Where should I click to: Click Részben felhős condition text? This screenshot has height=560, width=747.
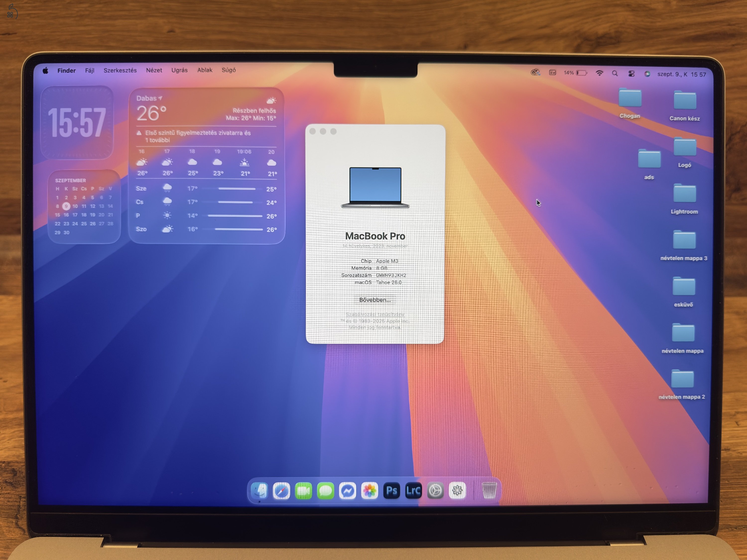click(254, 111)
